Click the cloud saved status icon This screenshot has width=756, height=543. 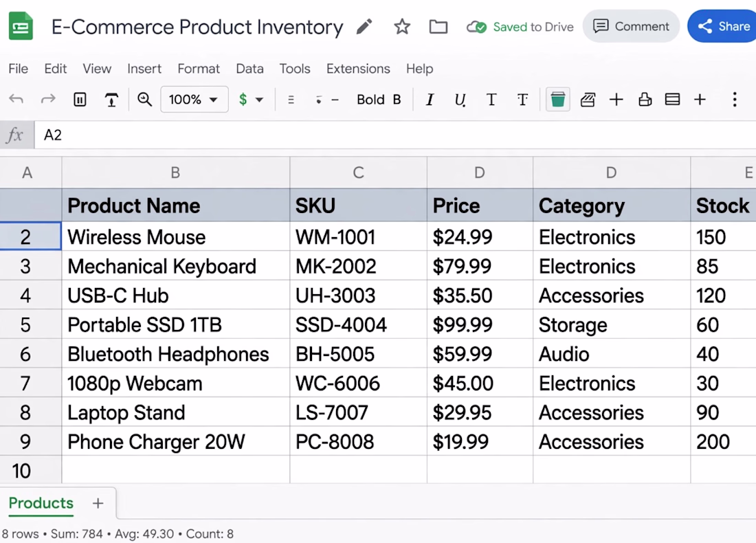[x=476, y=27]
